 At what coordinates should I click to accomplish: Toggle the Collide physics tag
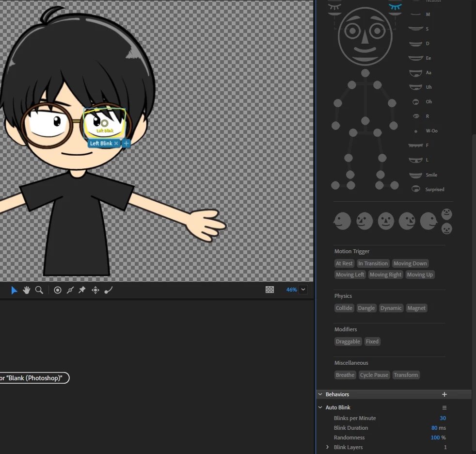point(344,308)
